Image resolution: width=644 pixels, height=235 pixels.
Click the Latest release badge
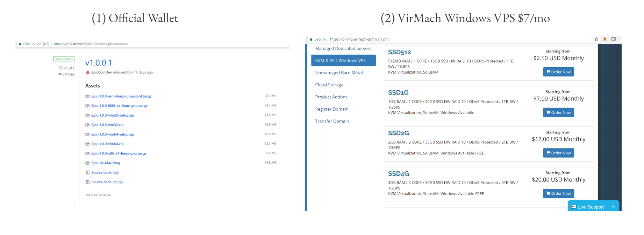64,59
